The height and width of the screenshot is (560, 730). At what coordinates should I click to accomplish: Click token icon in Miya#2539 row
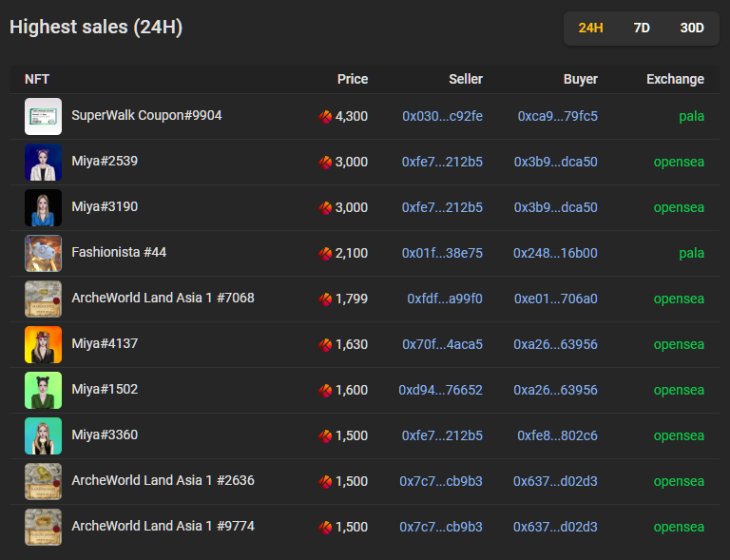click(325, 162)
